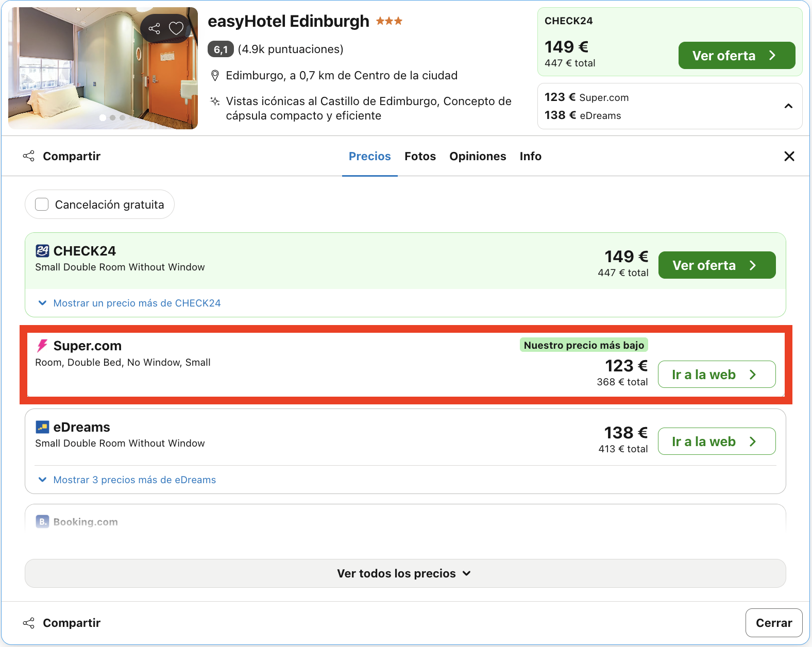
Task: Open the Info tab
Action: click(x=531, y=156)
